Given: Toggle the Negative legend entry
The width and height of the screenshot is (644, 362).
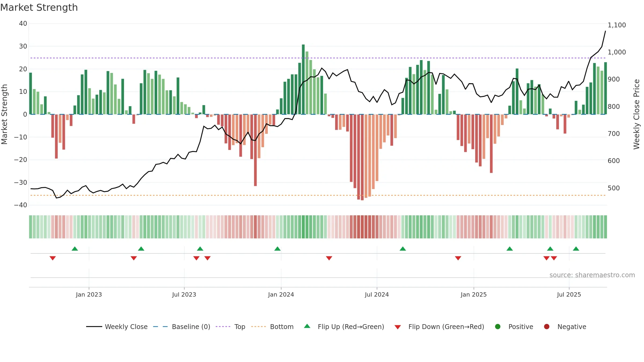Looking at the screenshot, I should [565, 327].
